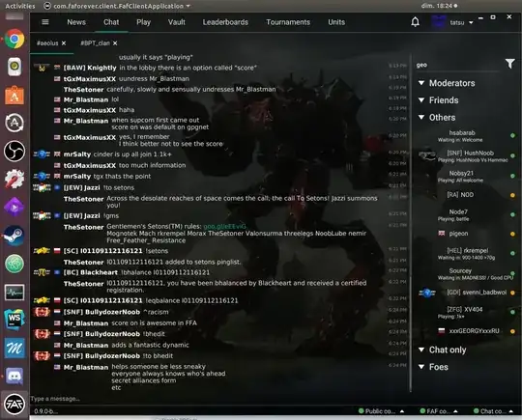Expand the Public connectivity status menu
The height and width of the screenshot is (420, 522).
(x=381, y=411)
